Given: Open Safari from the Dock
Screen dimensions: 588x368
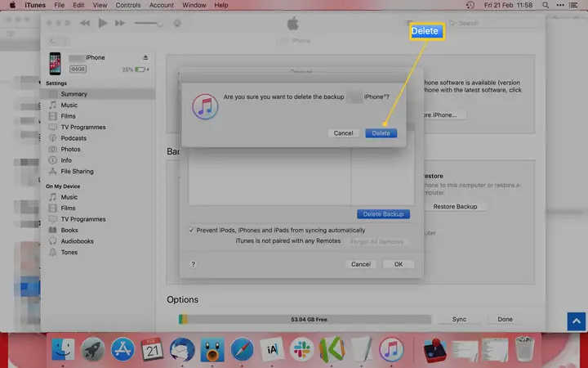Looking at the screenshot, I should (x=242, y=349).
